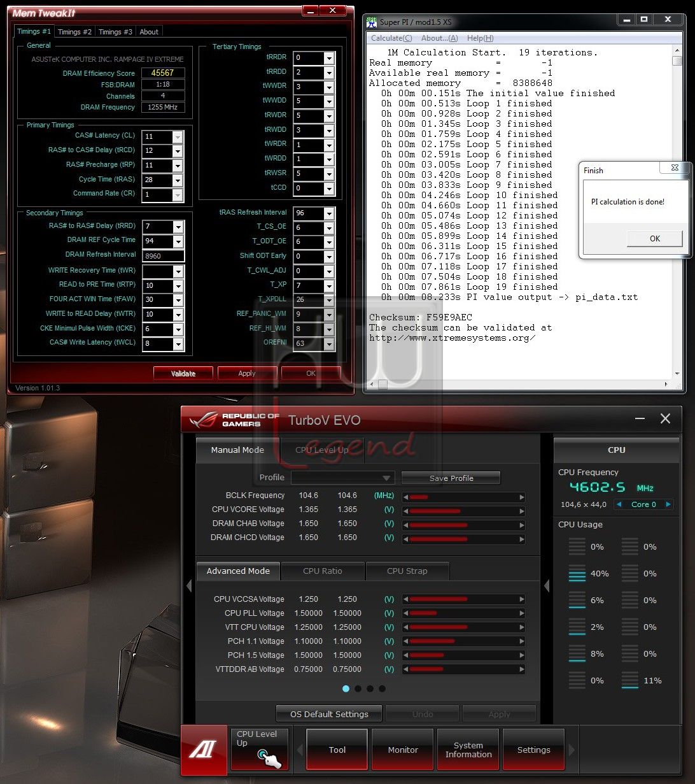Viewport: 695px width, 784px height.
Task: Open Calculate menu in Super PI
Action: (x=391, y=38)
